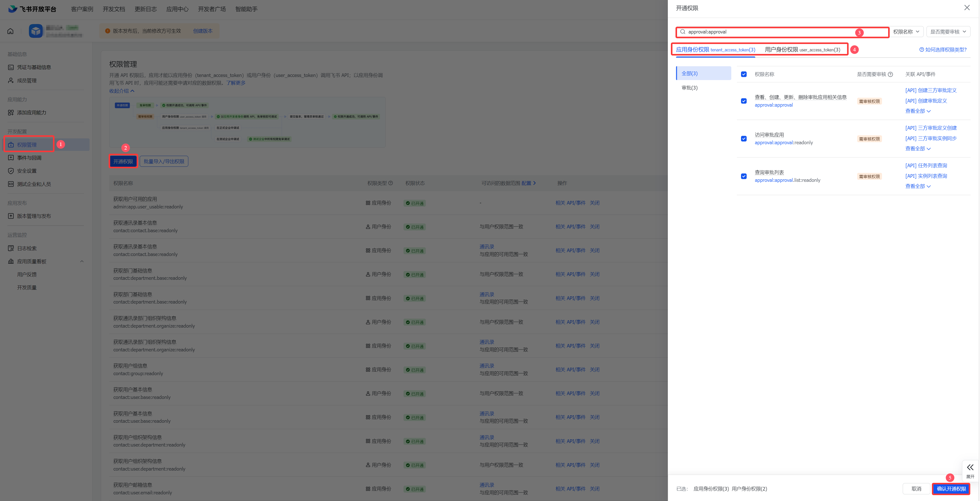Open the 权限名称 search-type dropdown
Image resolution: width=980 pixels, height=501 pixels.
point(906,32)
